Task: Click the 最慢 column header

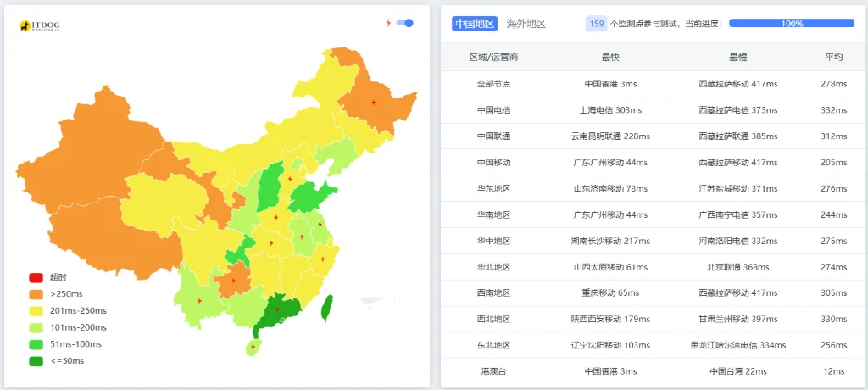Action: (738, 57)
